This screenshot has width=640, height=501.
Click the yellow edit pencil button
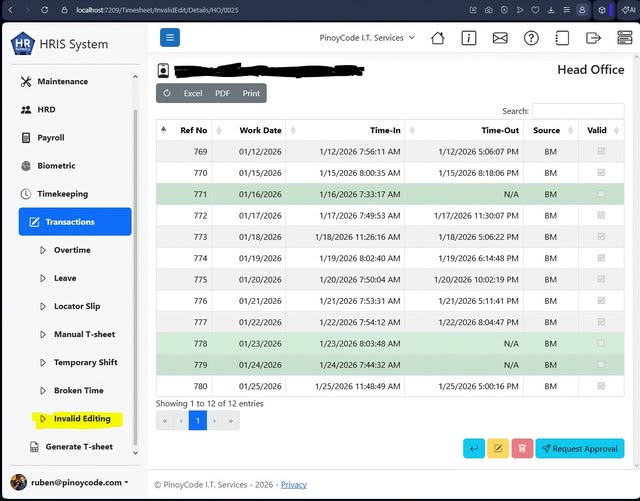(x=498, y=448)
